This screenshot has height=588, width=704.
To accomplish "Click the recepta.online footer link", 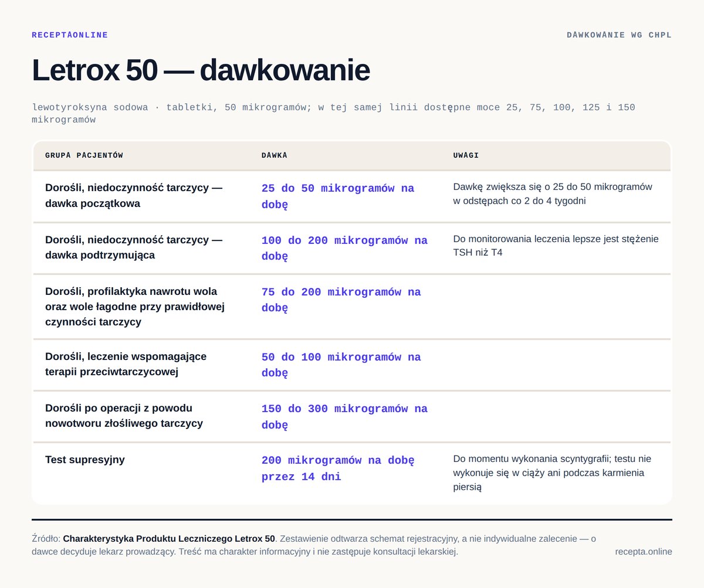I will coord(644,552).
